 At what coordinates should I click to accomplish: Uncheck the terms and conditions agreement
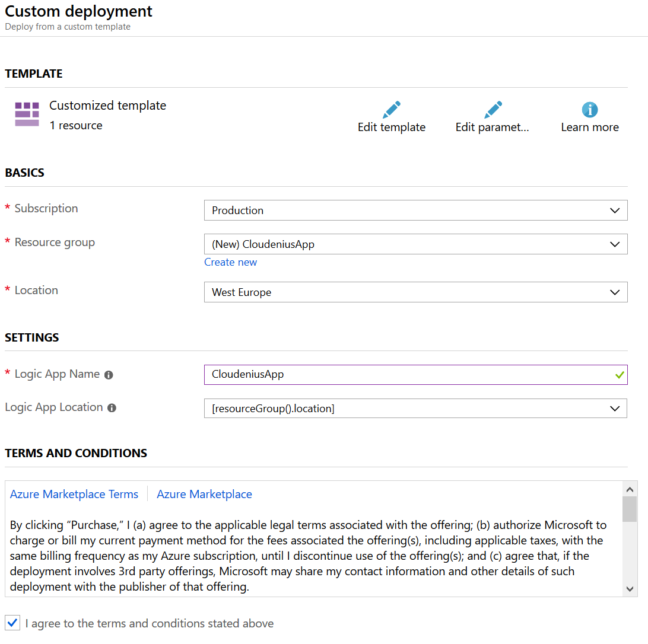[x=12, y=623]
